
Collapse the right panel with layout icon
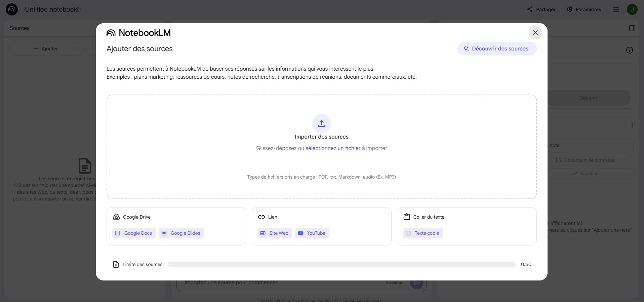tap(632, 28)
